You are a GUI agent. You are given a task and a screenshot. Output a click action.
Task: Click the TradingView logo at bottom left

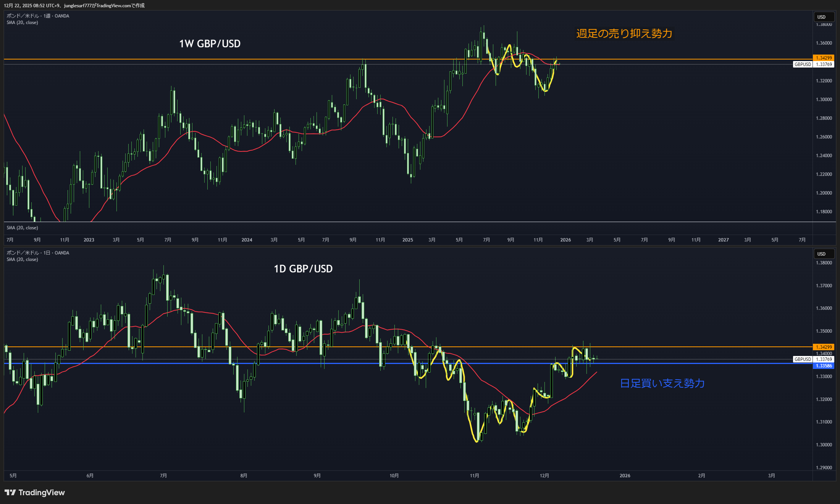(x=35, y=493)
